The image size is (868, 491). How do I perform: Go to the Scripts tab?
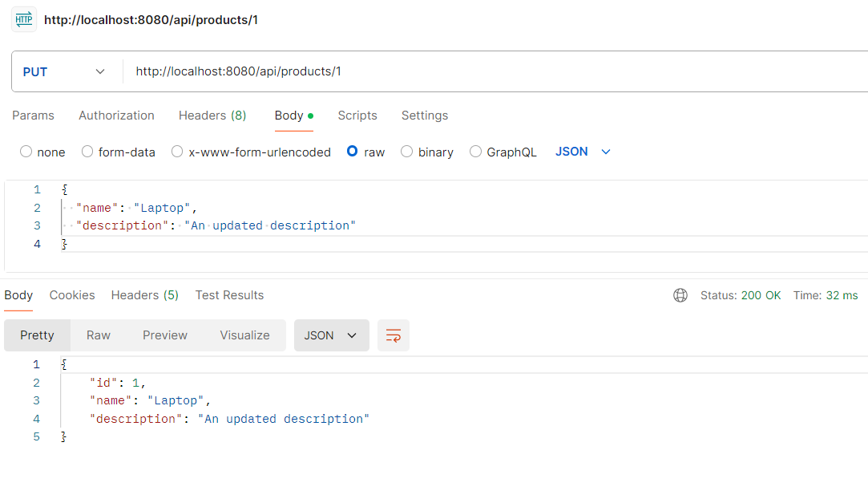point(357,116)
